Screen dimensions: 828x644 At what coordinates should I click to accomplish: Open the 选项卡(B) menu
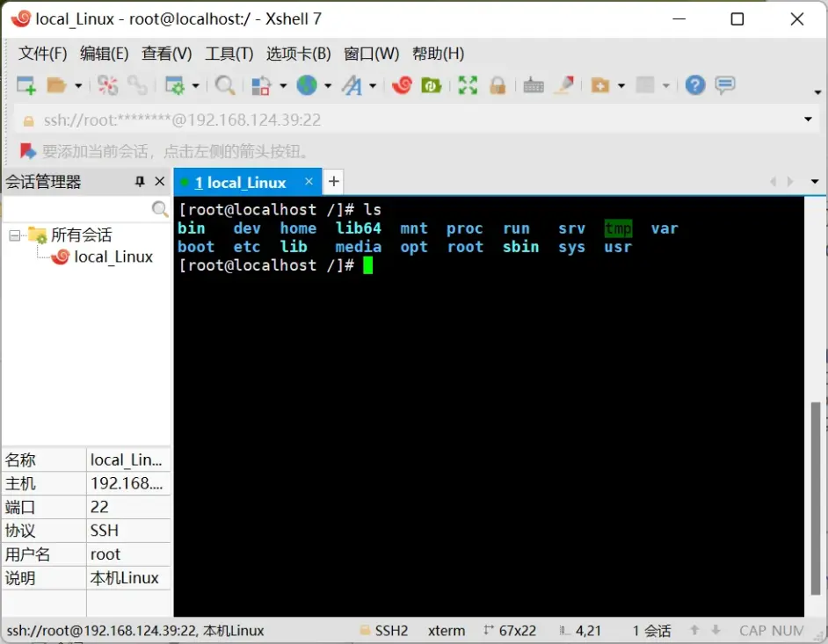point(298,54)
